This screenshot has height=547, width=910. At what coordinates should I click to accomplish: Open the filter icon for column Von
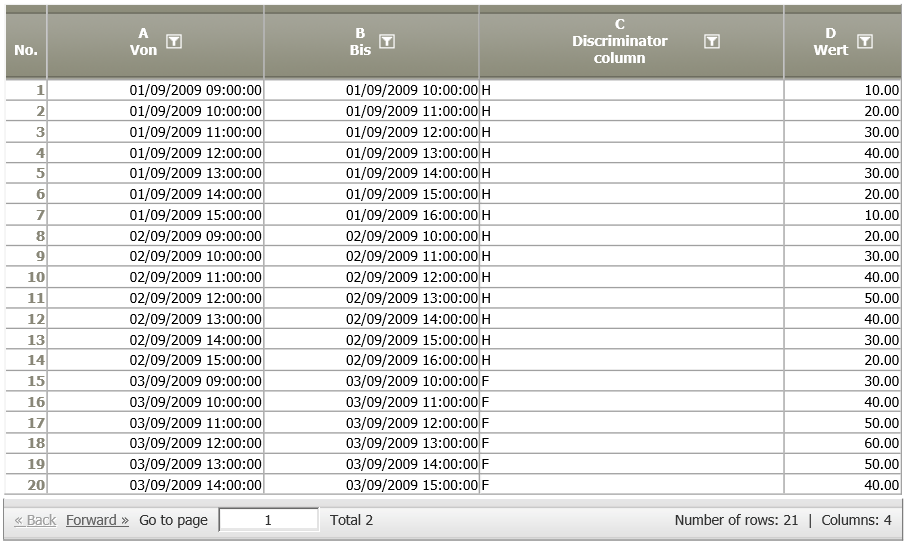(174, 41)
